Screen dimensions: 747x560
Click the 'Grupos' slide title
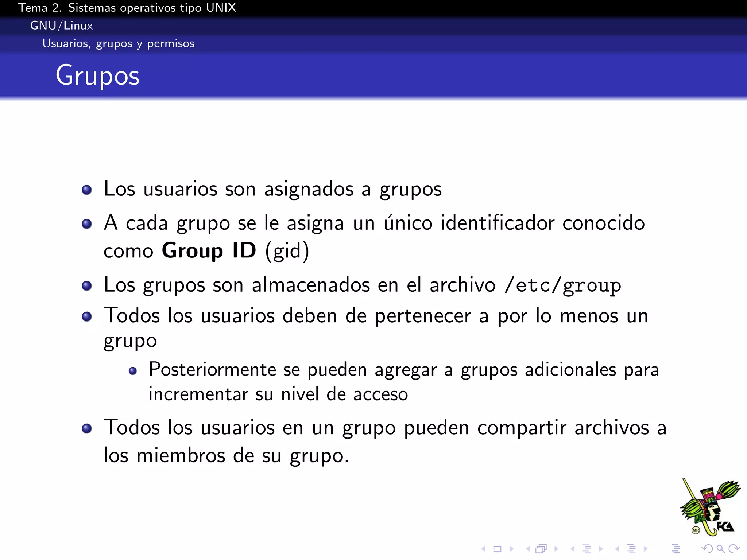(97, 76)
